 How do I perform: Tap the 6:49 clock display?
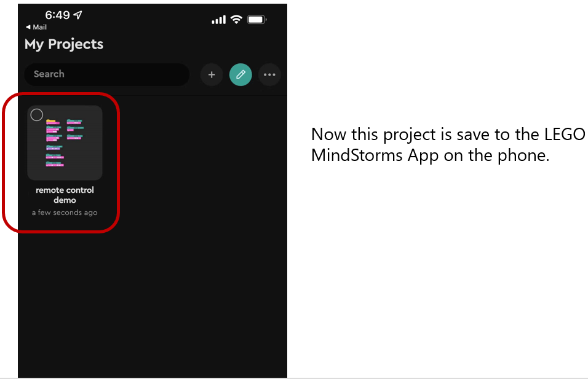[57, 15]
